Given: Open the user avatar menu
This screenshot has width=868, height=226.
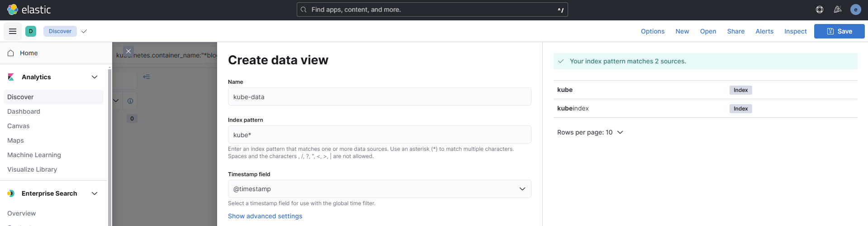Looking at the screenshot, I should (x=855, y=10).
